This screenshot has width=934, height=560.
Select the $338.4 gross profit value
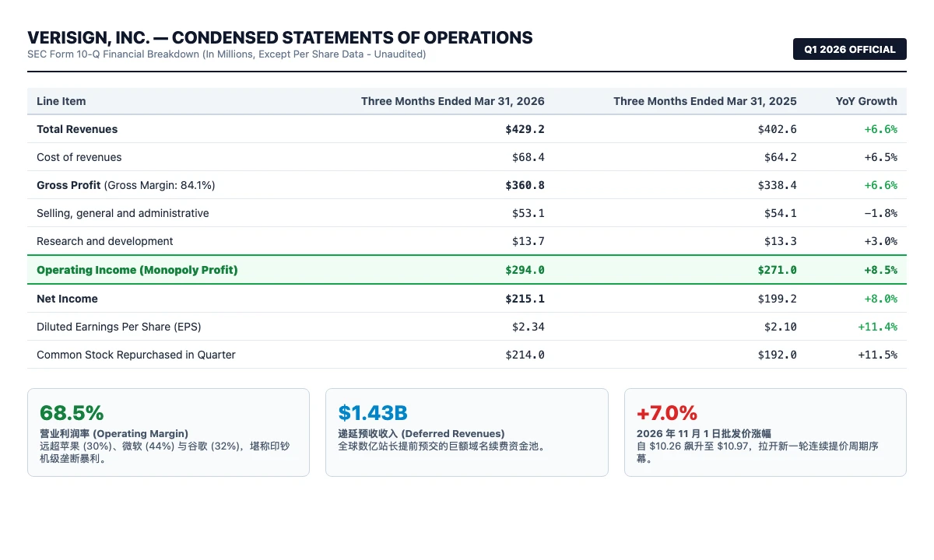tap(777, 185)
